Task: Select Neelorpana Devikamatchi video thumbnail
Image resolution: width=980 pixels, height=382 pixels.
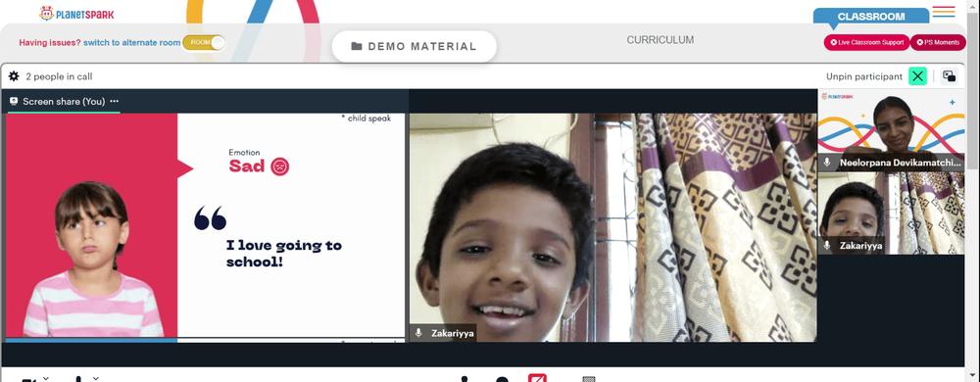Action: (891, 130)
